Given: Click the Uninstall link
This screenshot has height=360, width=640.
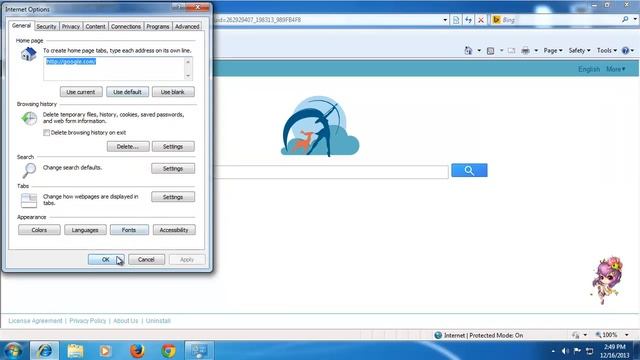Looking at the screenshot, I should pos(158,321).
